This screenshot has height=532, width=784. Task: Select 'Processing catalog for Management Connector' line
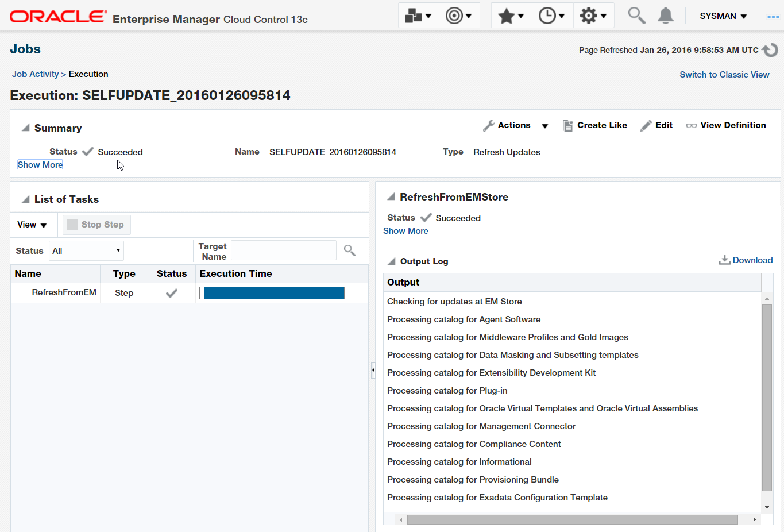click(481, 426)
